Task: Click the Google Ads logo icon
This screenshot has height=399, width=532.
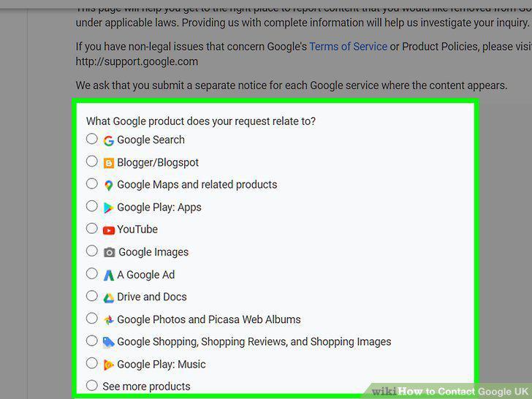Action: (x=109, y=275)
